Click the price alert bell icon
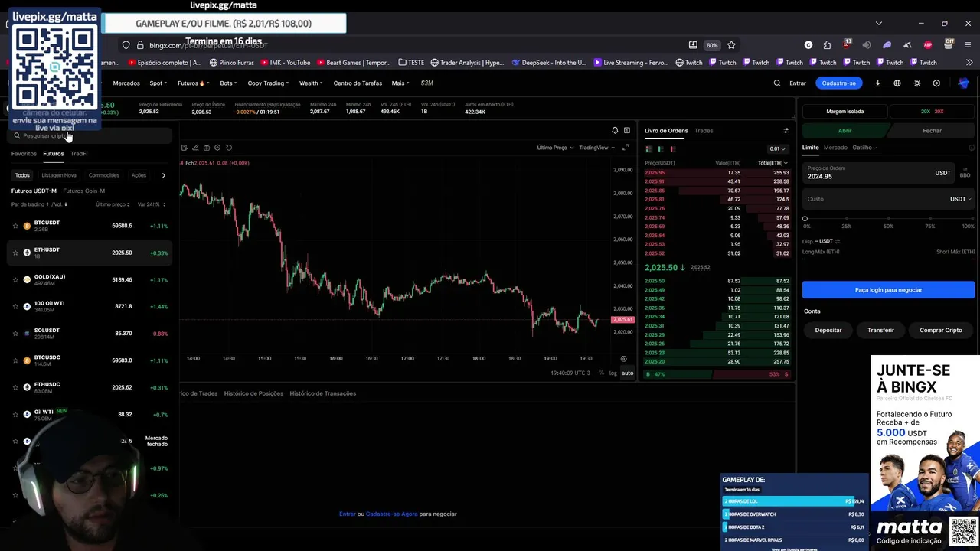 coord(615,131)
